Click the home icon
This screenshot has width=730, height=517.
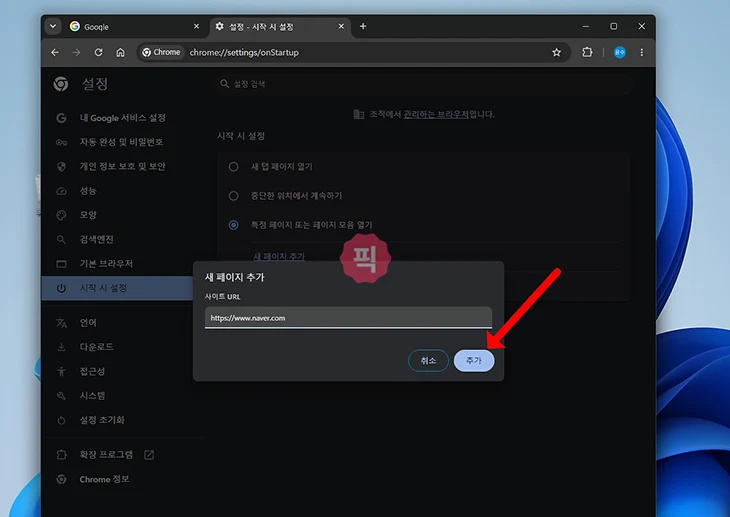120,52
